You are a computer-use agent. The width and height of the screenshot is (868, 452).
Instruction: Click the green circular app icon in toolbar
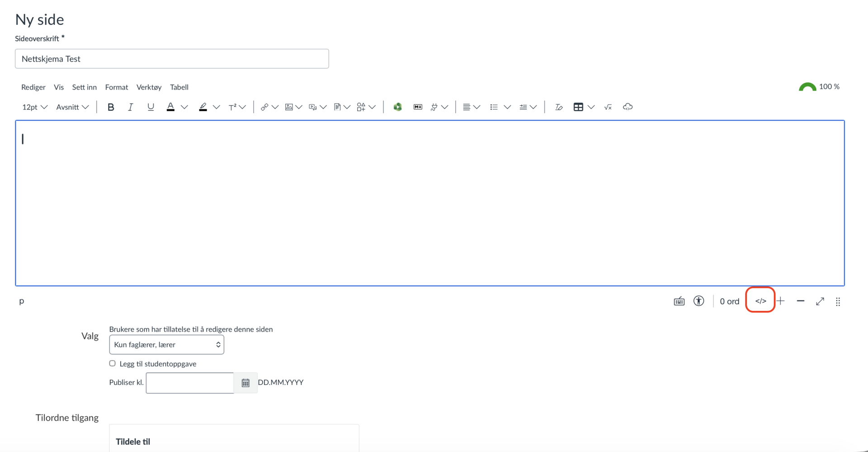398,107
